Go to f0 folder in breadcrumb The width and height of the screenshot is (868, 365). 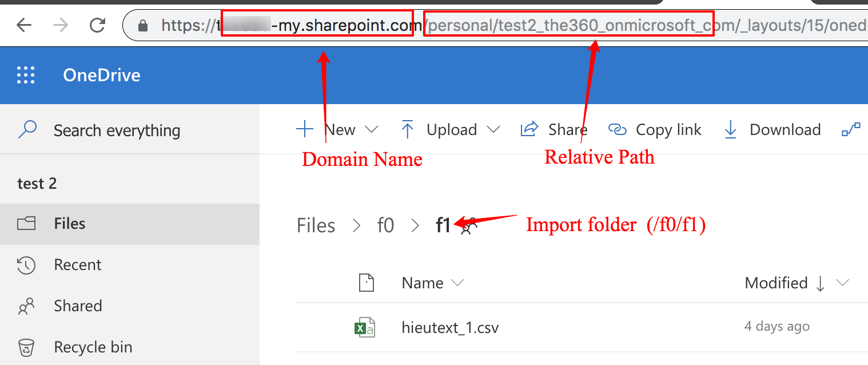(386, 225)
